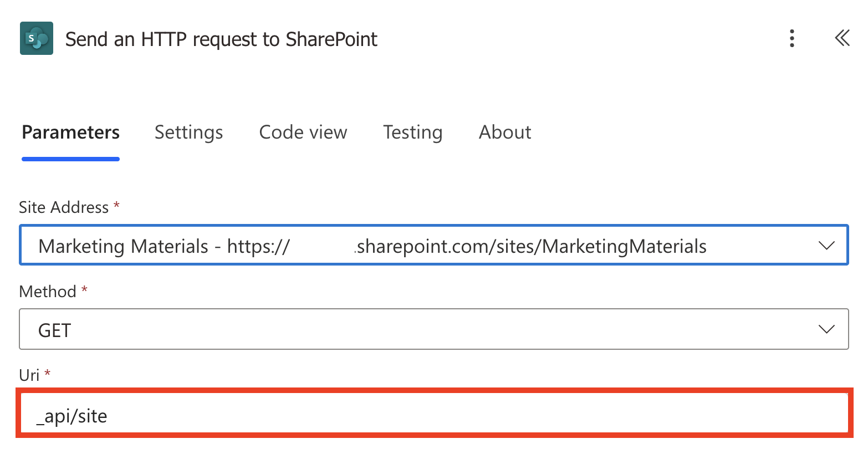The width and height of the screenshot is (868, 459).
Task: Click the 'Uri' field label
Action: [x=29, y=375]
